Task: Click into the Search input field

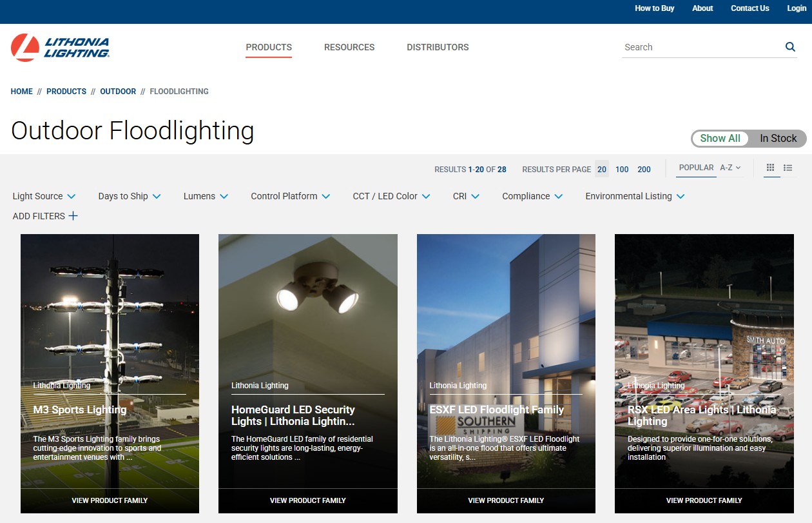Action: (x=699, y=47)
